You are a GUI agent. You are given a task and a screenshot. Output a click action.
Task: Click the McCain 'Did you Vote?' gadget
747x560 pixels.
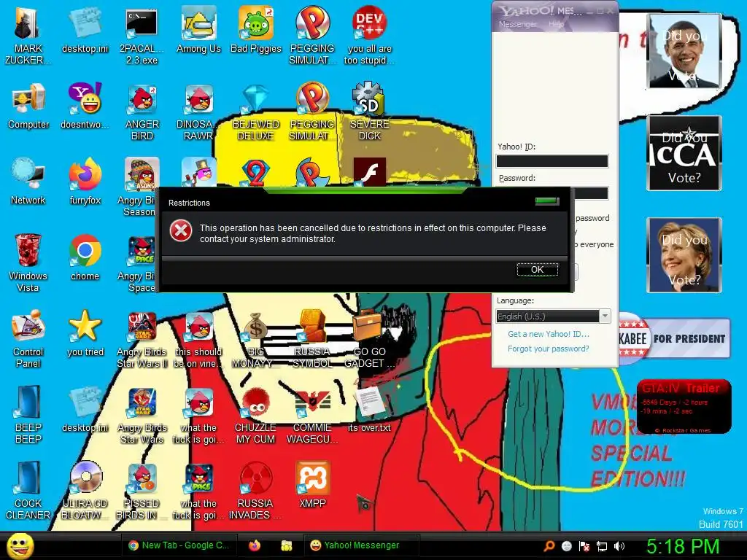684,153
